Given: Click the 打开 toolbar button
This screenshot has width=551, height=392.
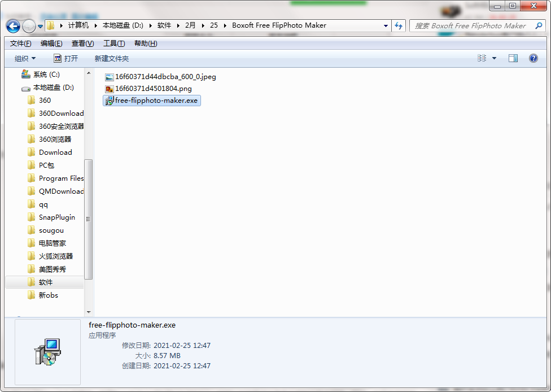Looking at the screenshot, I should pyautogui.click(x=65, y=58).
